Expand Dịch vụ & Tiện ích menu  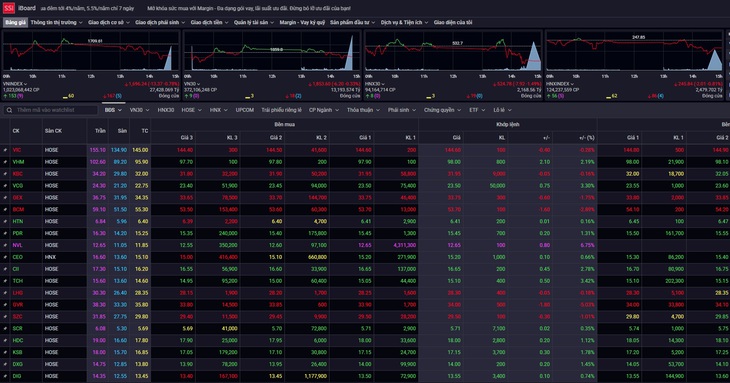[x=404, y=22]
